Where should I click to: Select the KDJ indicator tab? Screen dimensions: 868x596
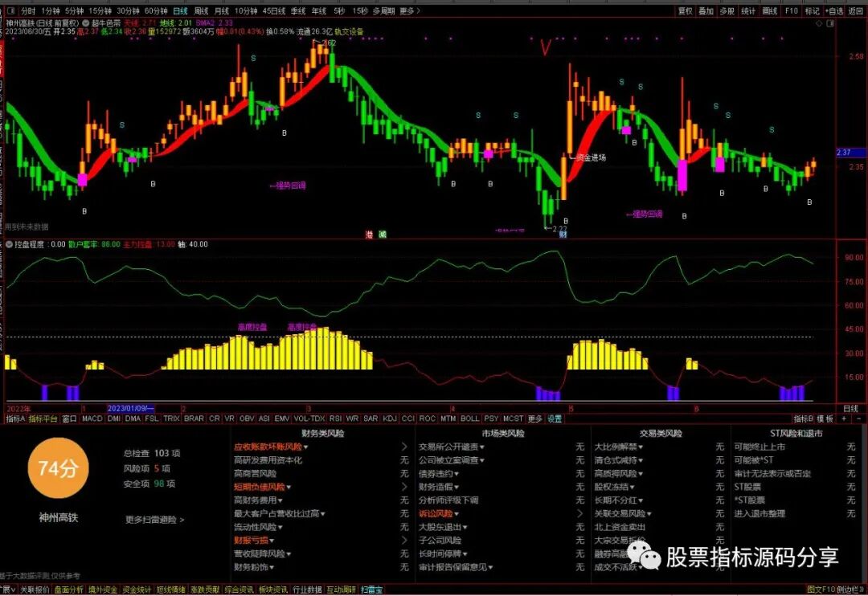pos(390,419)
